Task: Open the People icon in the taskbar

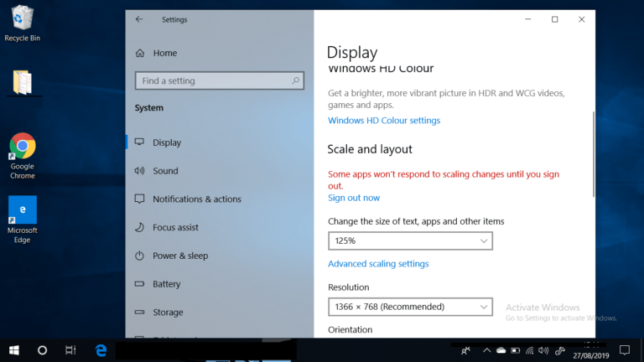Action: tap(465, 350)
